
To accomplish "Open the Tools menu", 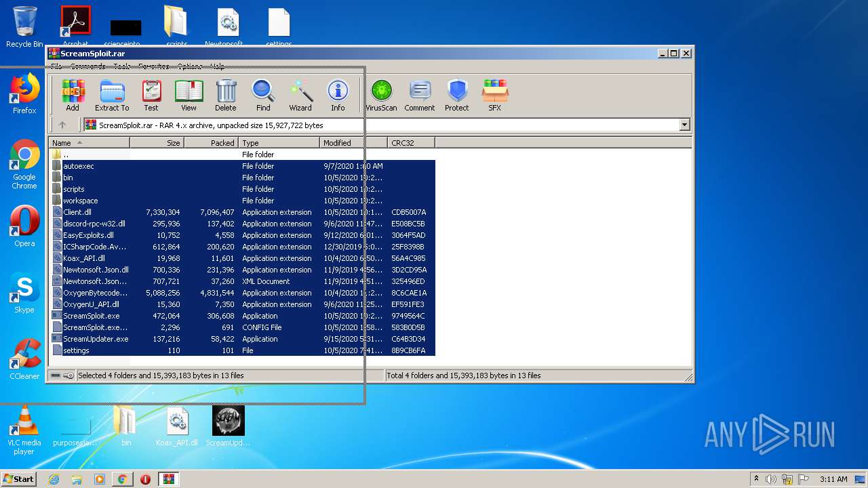I will pos(122,66).
